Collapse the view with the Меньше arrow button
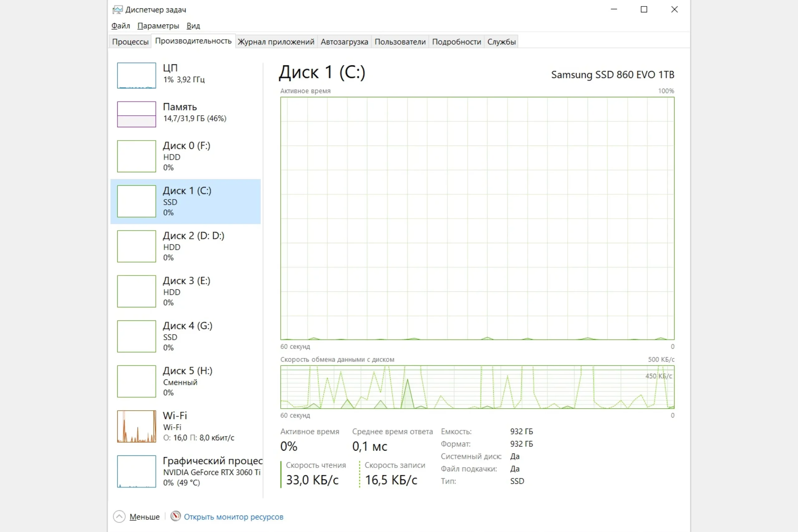The image size is (798, 532). tap(119, 516)
